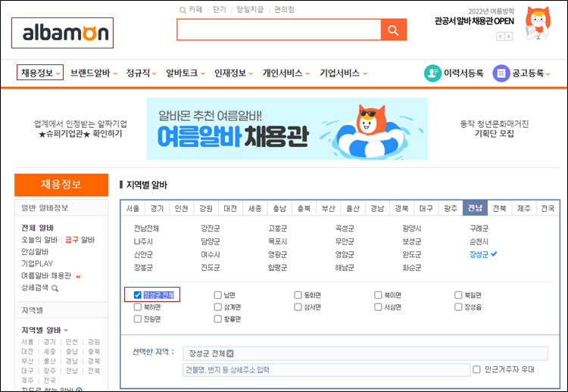
Task: Open 급구 알바 sidebar link
Action: (x=80, y=240)
